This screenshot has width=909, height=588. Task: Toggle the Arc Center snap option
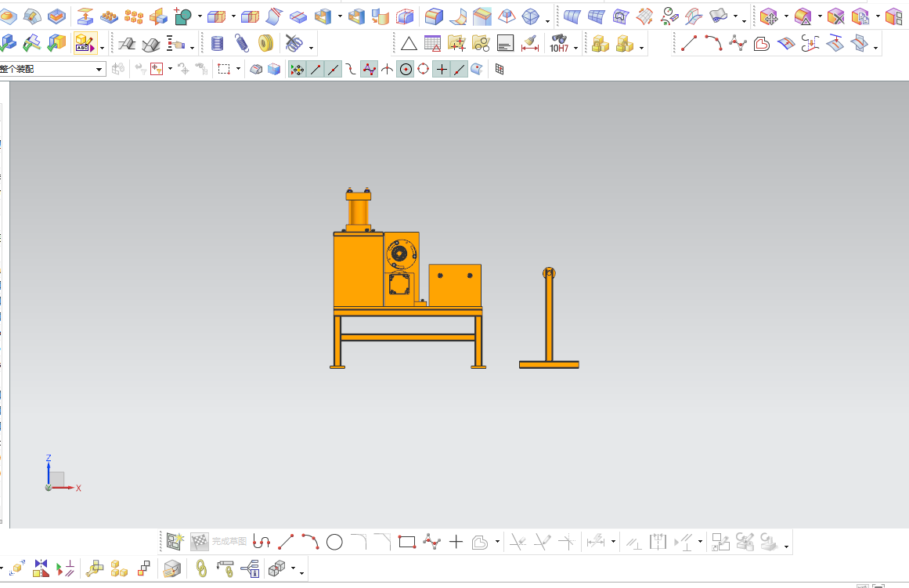click(x=406, y=70)
